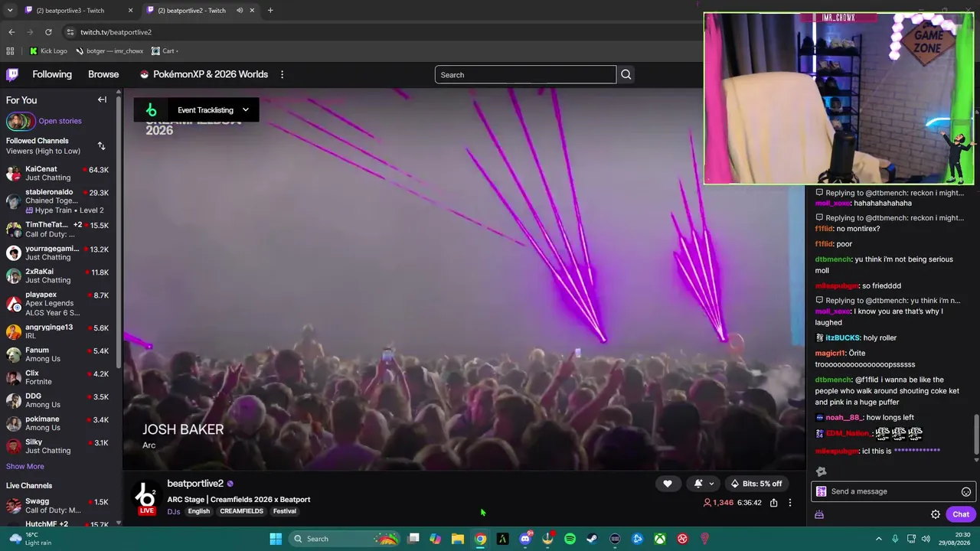View site information icon in address bar
The height and width of the screenshot is (551, 980).
[x=70, y=32]
